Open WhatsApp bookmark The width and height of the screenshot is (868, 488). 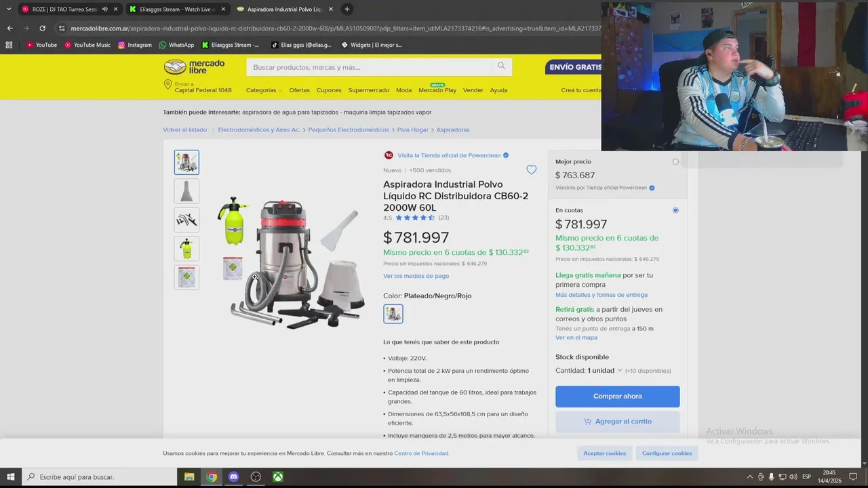[176, 45]
